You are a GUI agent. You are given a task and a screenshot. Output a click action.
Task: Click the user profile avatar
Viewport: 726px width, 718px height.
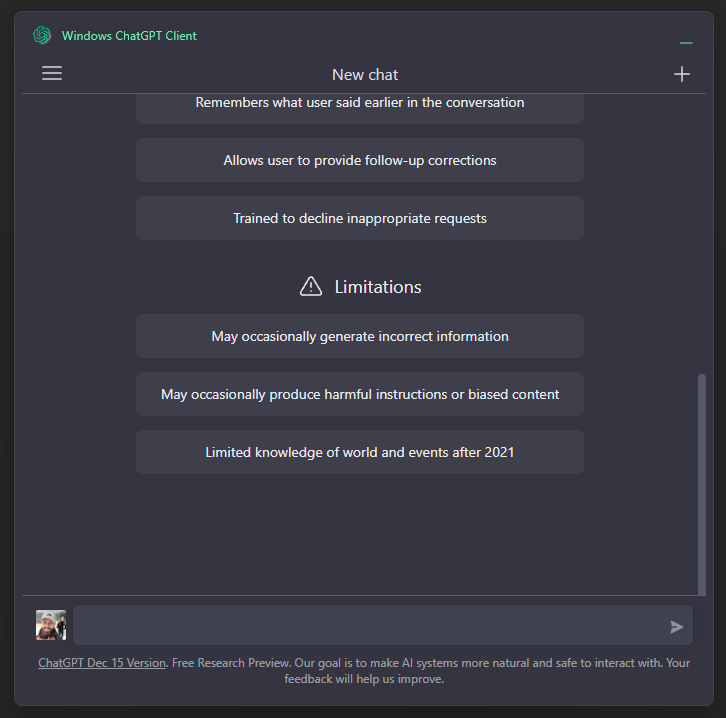[51, 625]
